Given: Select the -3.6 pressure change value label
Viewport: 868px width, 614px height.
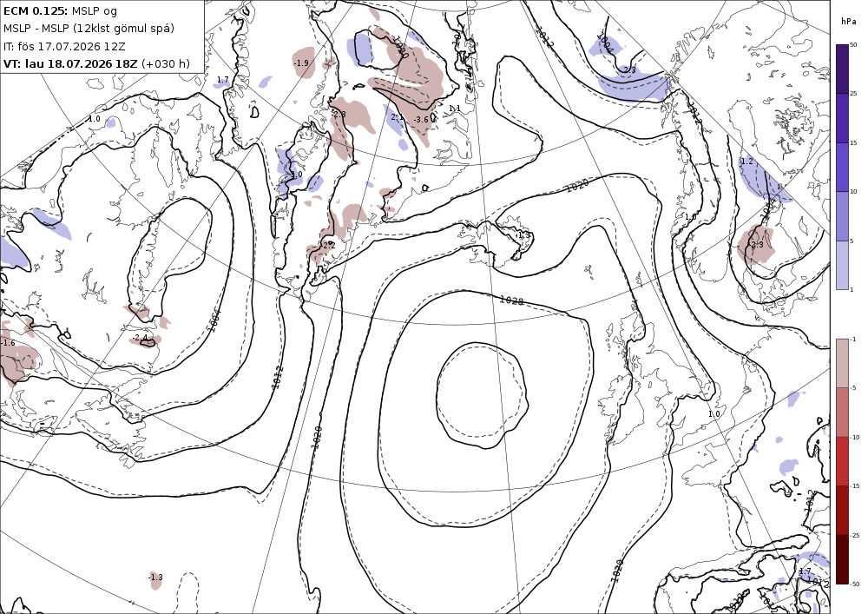Looking at the screenshot, I should [421, 120].
